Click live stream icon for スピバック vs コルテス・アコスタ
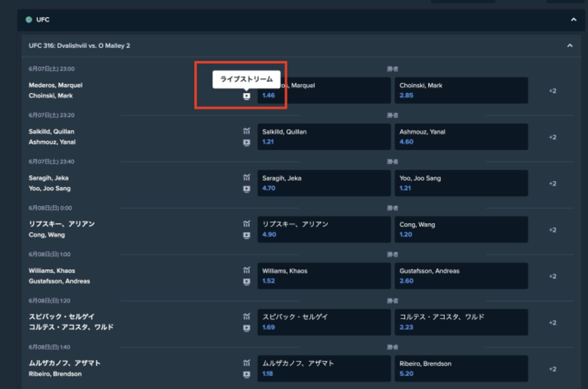Viewport: 588px width, 389px height. 247,328
